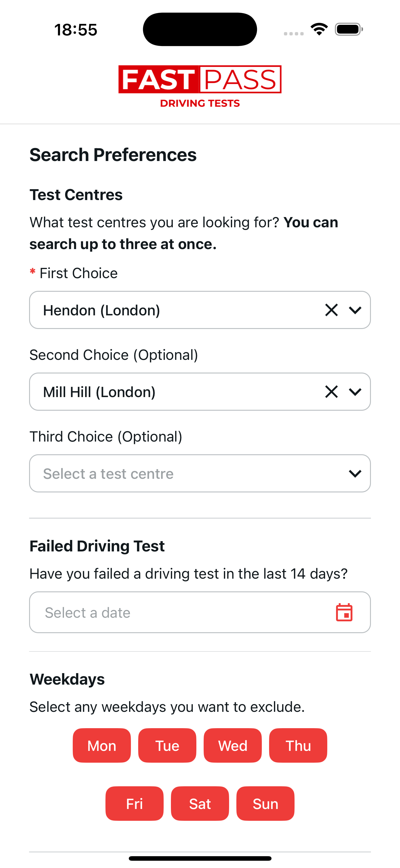Expand the Second Choice dropdown chevron

pyautogui.click(x=355, y=392)
